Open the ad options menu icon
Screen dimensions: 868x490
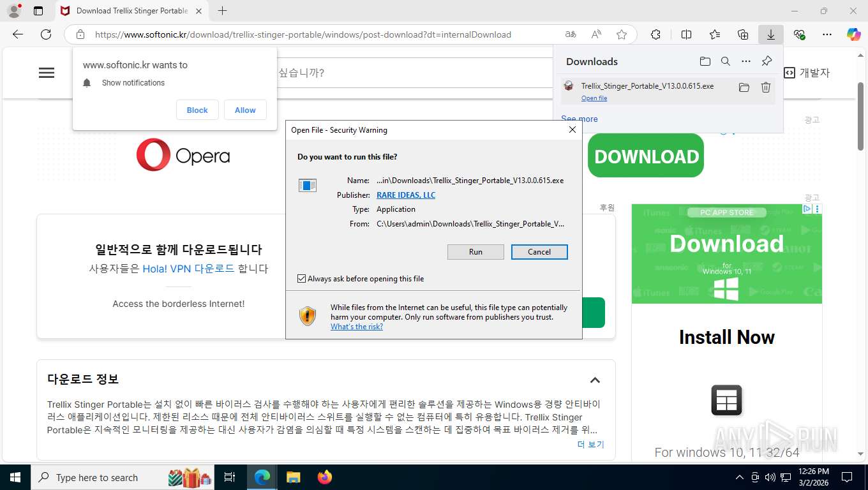click(818, 209)
